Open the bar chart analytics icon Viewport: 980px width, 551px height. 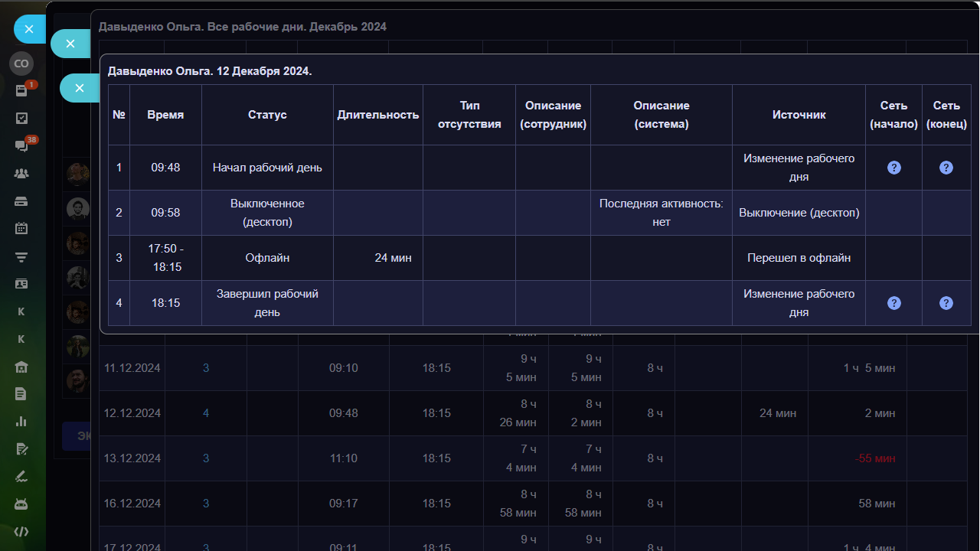click(21, 421)
